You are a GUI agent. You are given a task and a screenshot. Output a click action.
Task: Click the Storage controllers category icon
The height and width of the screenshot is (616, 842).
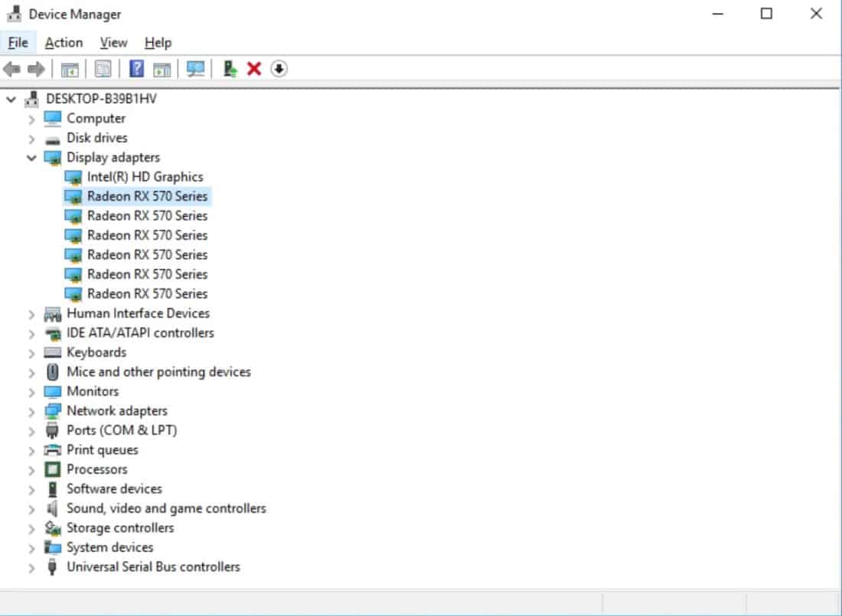pos(53,528)
